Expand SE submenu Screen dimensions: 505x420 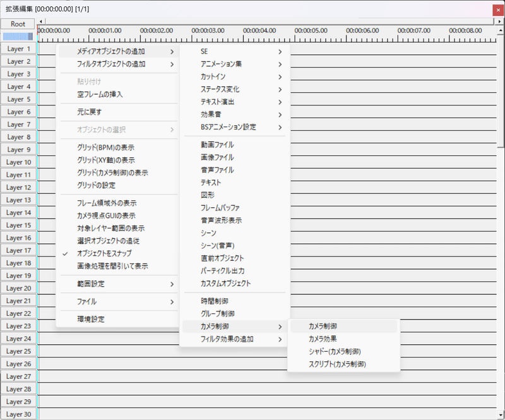235,52
